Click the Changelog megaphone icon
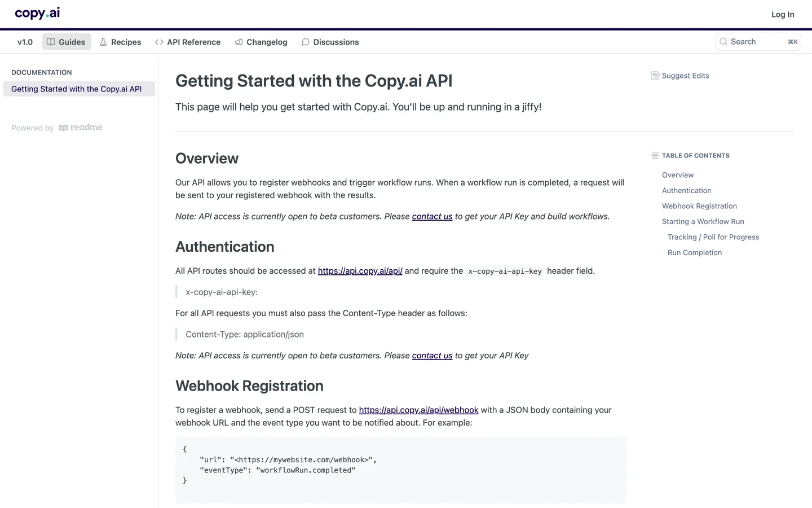The width and height of the screenshot is (812, 508). (239, 42)
